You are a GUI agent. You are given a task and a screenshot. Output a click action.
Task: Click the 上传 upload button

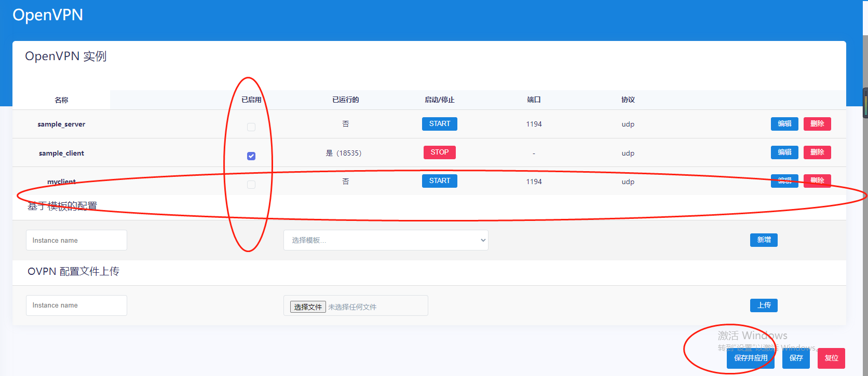coord(763,305)
